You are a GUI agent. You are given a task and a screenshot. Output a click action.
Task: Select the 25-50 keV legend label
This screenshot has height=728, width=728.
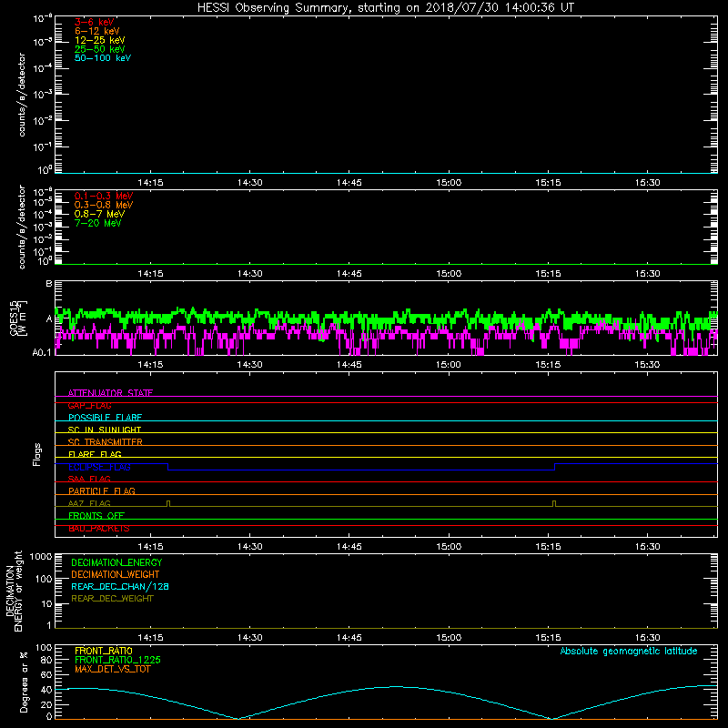(x=100, y=49)
